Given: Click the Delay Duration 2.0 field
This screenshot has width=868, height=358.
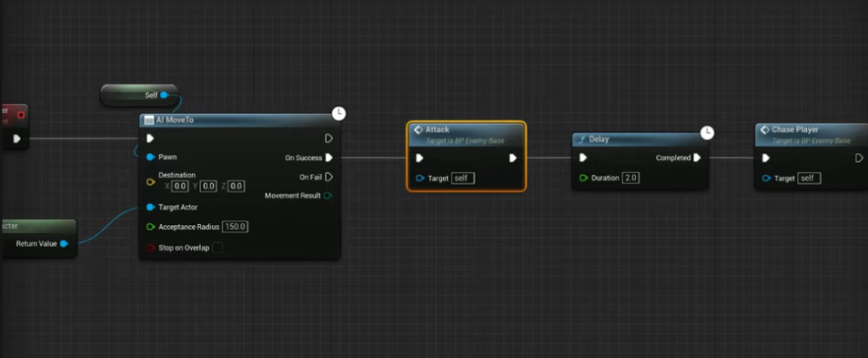Looking at the screenshot, I should coord(631,179).
